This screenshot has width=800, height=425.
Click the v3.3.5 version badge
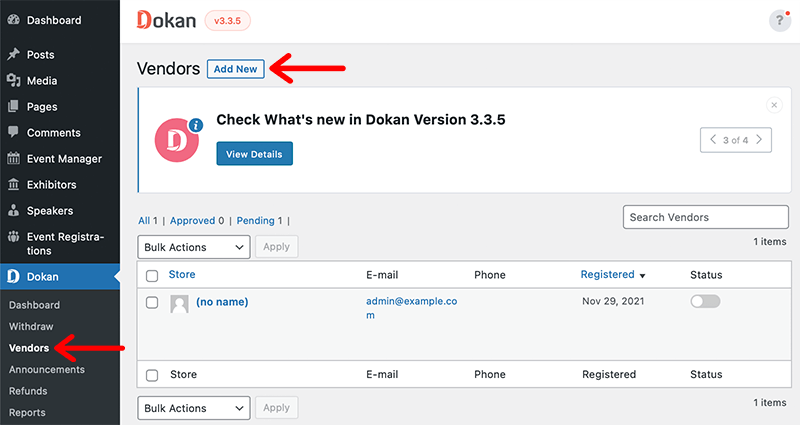click(x=228, y=21)
